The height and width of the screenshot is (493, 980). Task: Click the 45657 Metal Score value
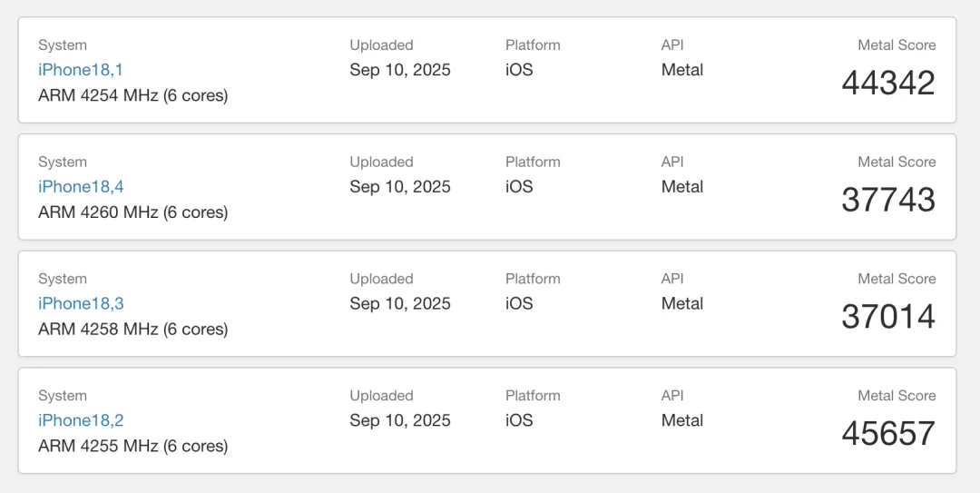tap(888, 434)
